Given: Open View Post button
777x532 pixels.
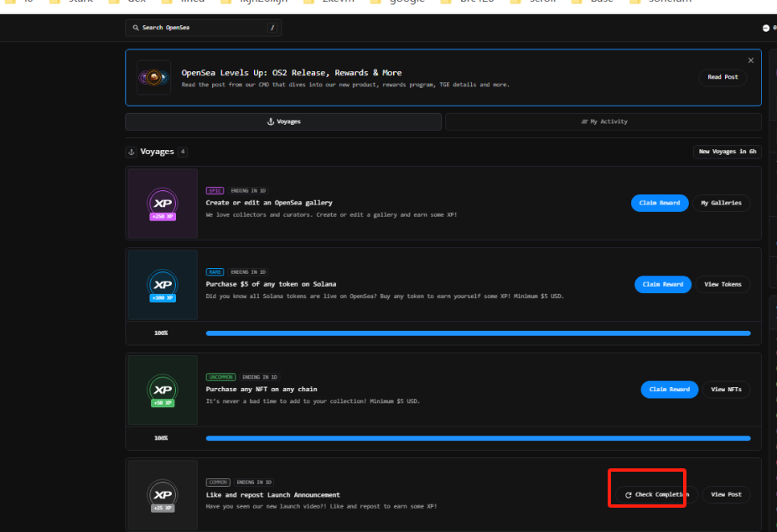Looking at the screenshot, I should pyautogui.click(x=726, y=494).
